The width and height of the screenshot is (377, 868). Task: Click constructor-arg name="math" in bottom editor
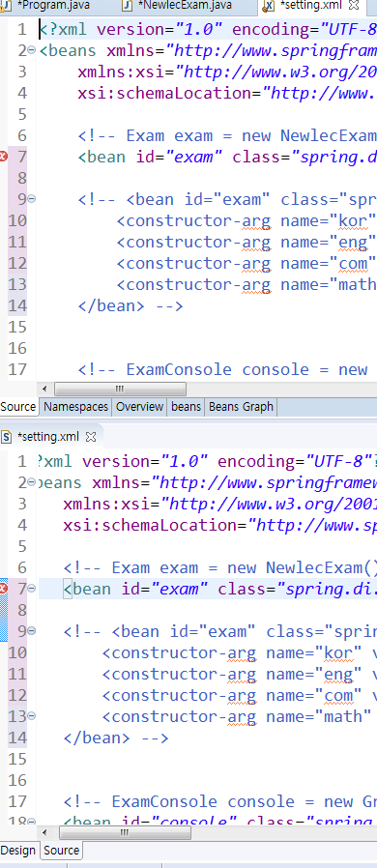(237, 716)
